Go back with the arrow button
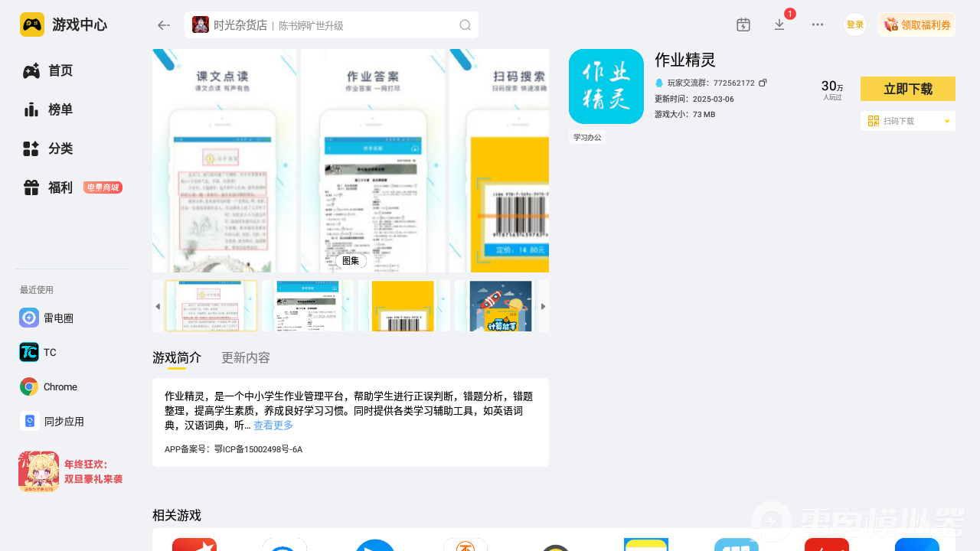Screen dimensions: 980x551 pyautogui.click(x=163, y=25)
